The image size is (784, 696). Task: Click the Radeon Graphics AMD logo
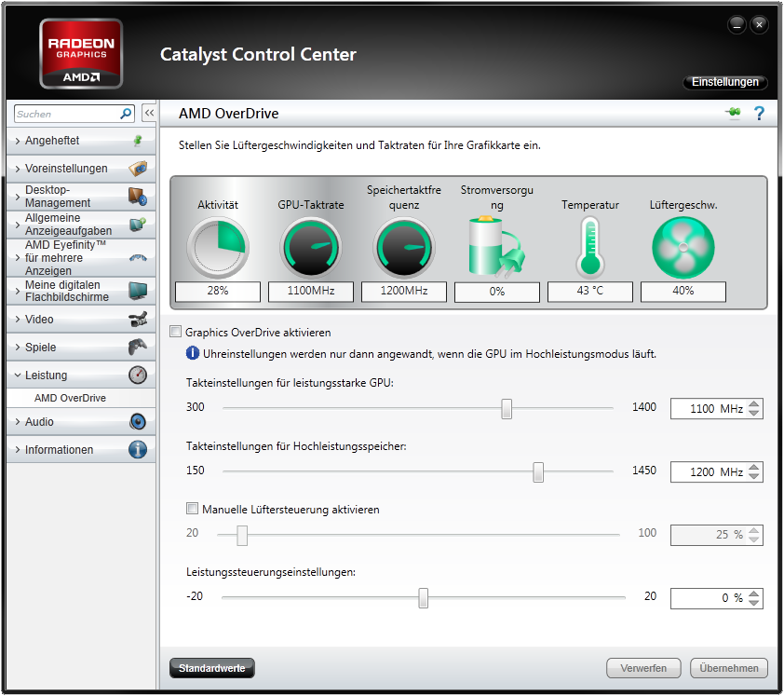(81, 53)
